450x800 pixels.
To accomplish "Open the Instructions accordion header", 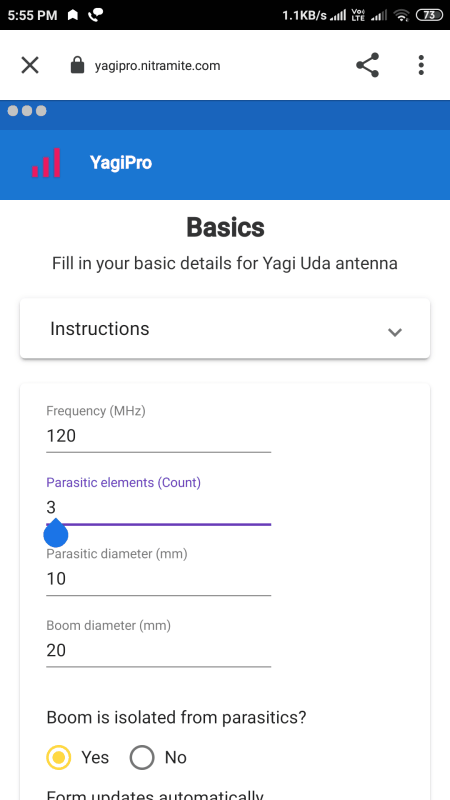I will (225, 329).
